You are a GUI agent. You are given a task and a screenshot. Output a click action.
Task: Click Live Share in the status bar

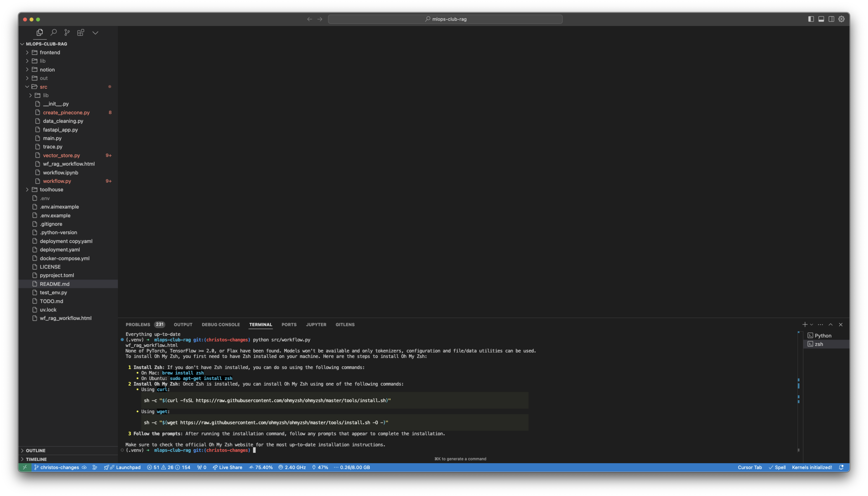click(227, 467)
